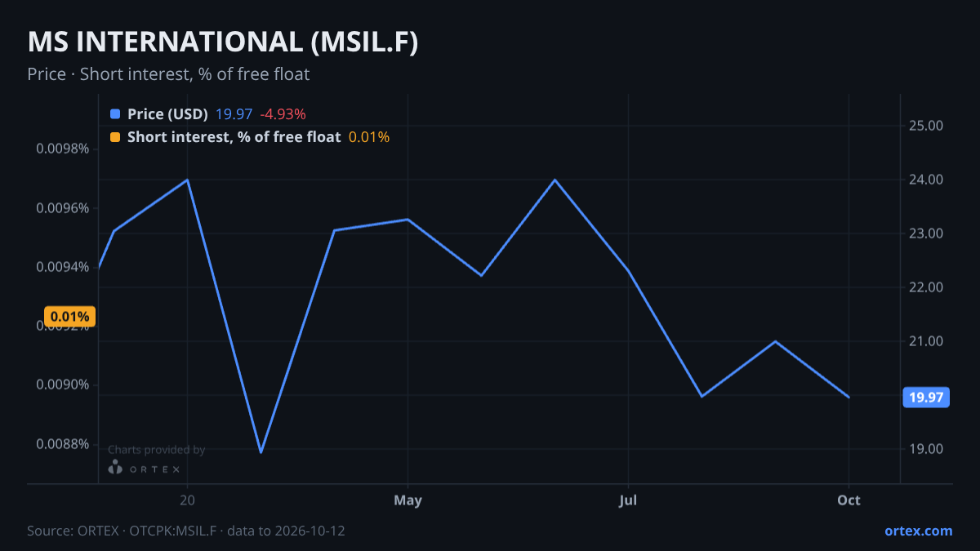Click the -4.93% change value
980x551 pixels.
(x=283, y=114)
